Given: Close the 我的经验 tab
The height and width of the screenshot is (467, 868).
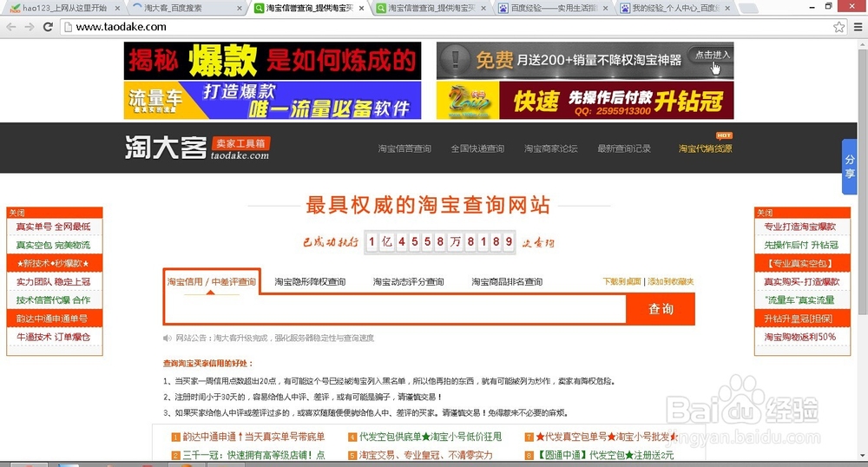Looking at the screenshot, I should click(727, 9).
